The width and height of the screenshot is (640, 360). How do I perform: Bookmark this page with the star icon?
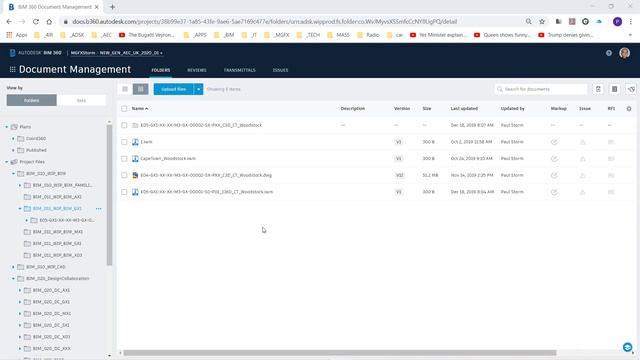542,22
